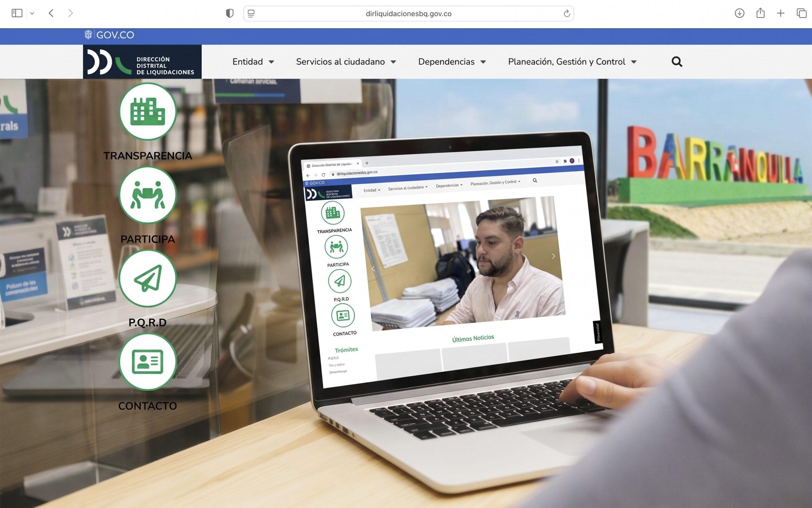Click the Safari share icon
This screenshot has width=812, height=508.
pyautogui.click(x=760, y=13)
